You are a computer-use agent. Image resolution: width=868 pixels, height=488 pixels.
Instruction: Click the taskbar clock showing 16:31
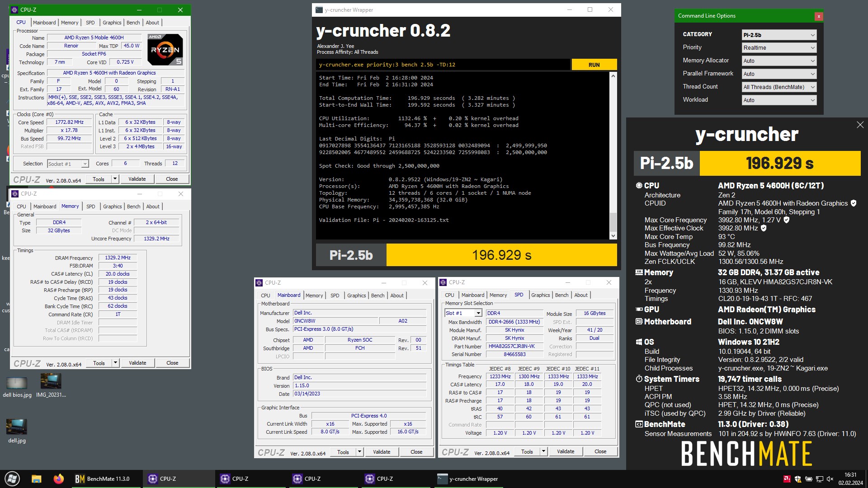point(850,479)
